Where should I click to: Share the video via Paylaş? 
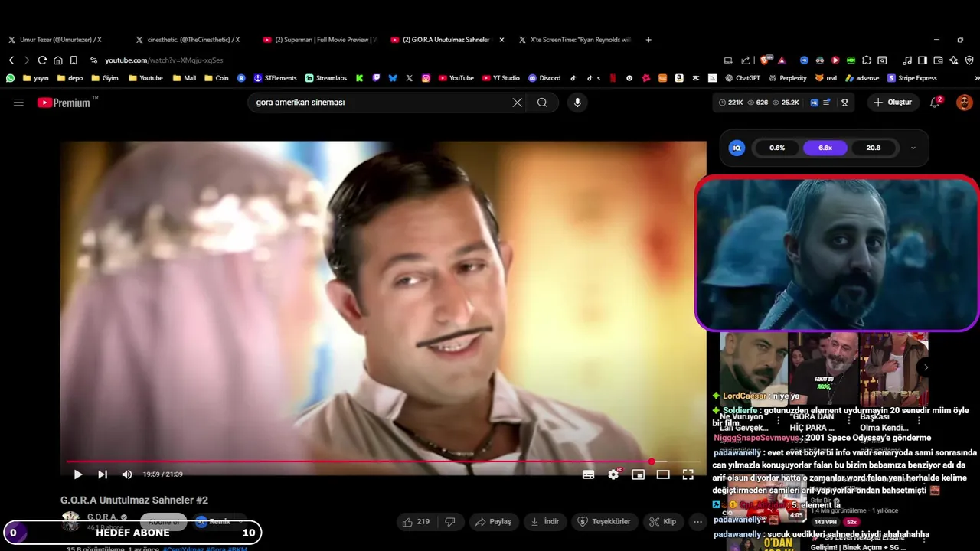(x=494, y=522)
